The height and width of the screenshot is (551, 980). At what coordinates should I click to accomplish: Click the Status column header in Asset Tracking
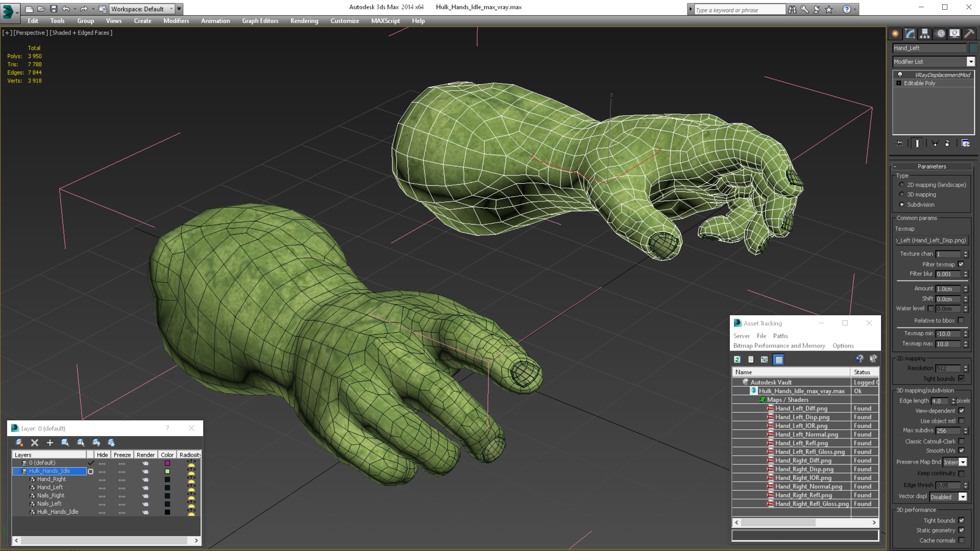[864, 372]
